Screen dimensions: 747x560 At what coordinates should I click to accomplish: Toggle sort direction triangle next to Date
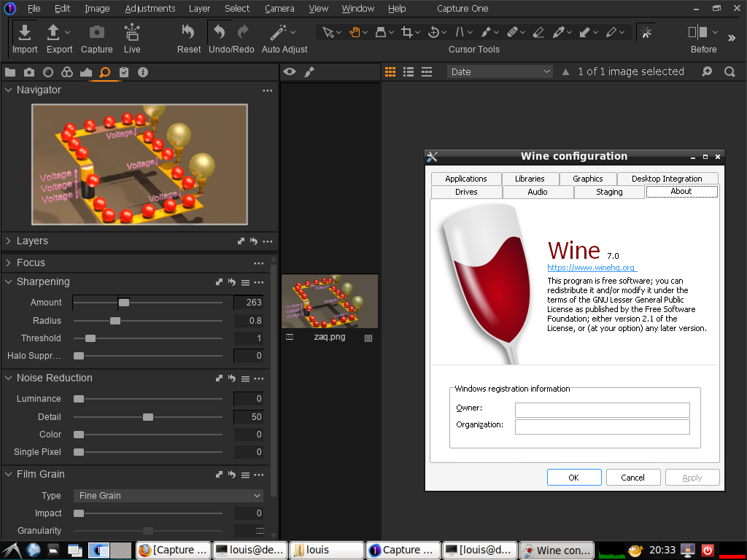coord(565,72)
